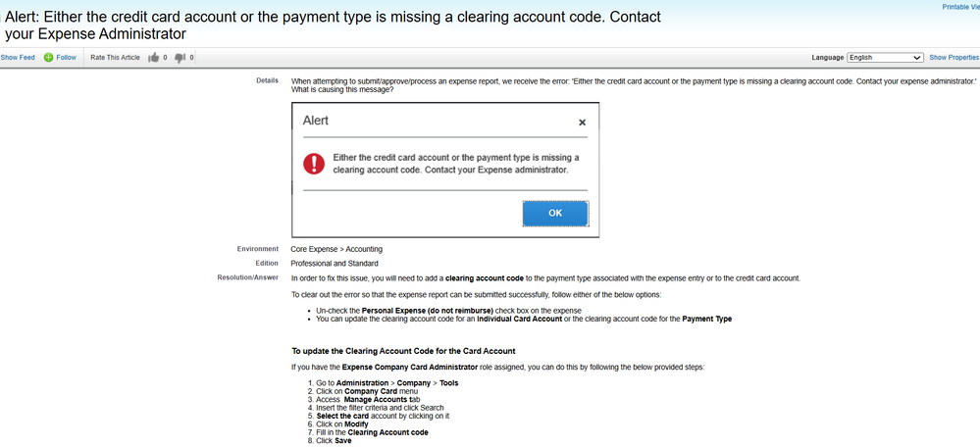The height and width of the screenshot is (447, 980).
Task: Click the Details field label
Action: [267, 80]
